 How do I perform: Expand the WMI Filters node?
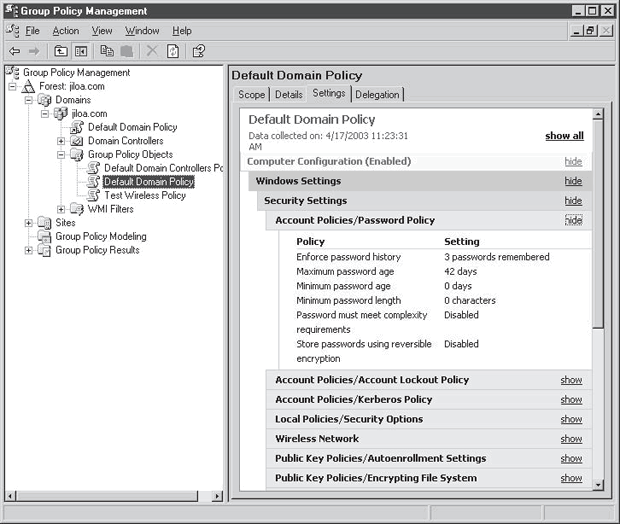(x=61, y=209)
